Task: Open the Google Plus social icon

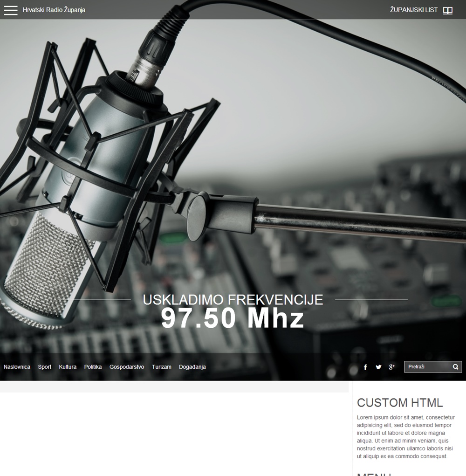Action: (392, 367)
